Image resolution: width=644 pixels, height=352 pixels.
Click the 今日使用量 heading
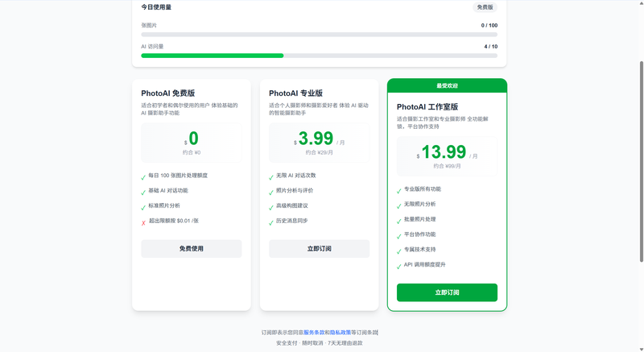(156, 7)
